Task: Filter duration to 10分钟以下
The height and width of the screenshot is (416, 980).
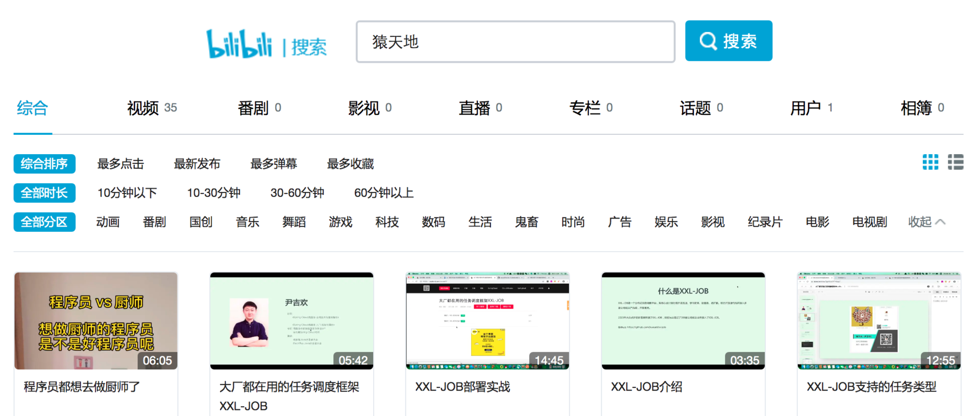Action: [x=127, y=193]
